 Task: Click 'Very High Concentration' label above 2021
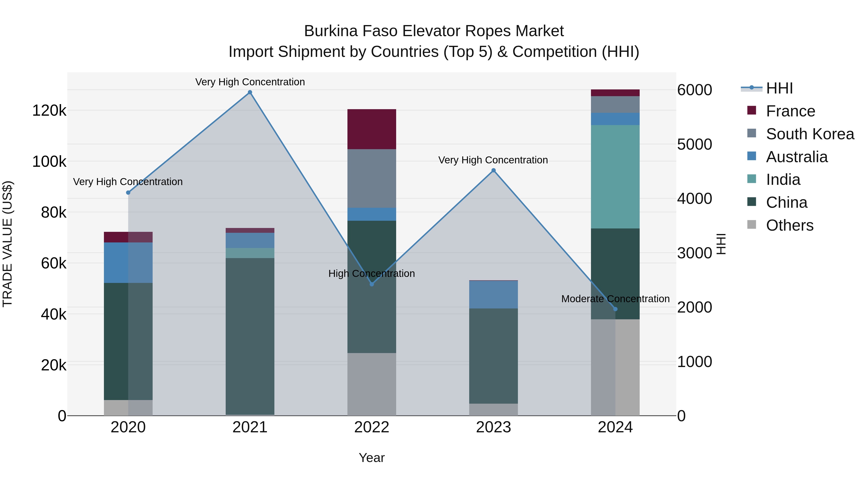pyautogui.click(x=250, y=82)
